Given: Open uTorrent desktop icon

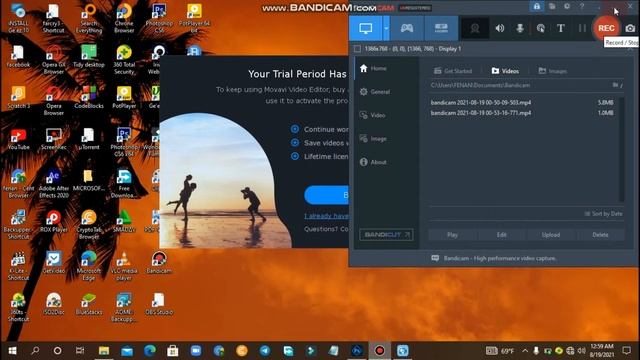Looking at the screenshot, I should (x=89, y=139).
